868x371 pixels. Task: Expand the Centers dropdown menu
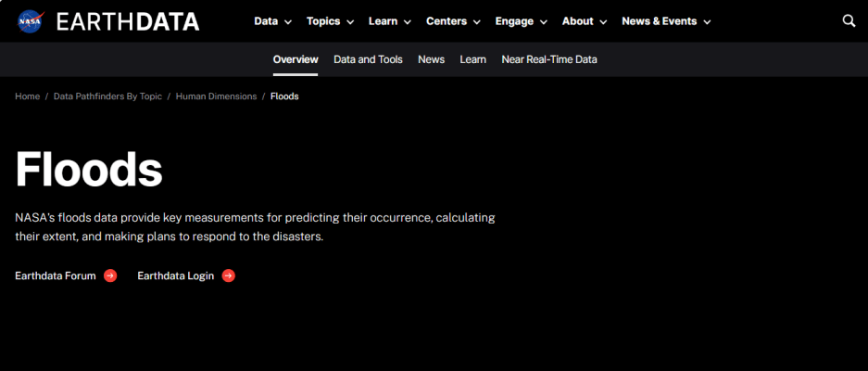tap(453, 21)
